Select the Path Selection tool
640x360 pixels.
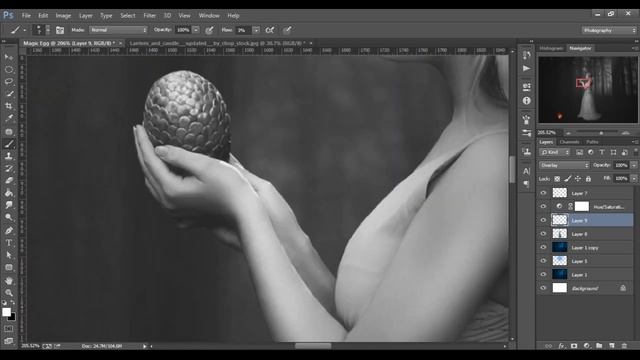[9, 255]
